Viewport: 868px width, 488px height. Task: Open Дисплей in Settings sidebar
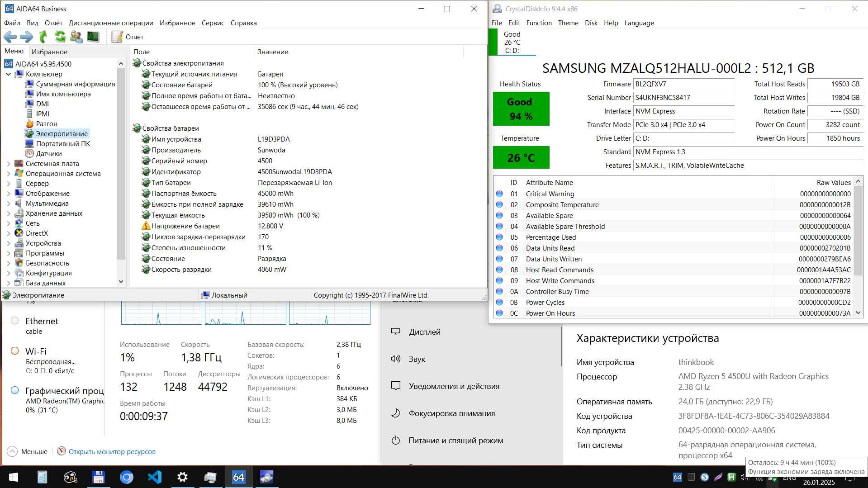click(472, 332)
